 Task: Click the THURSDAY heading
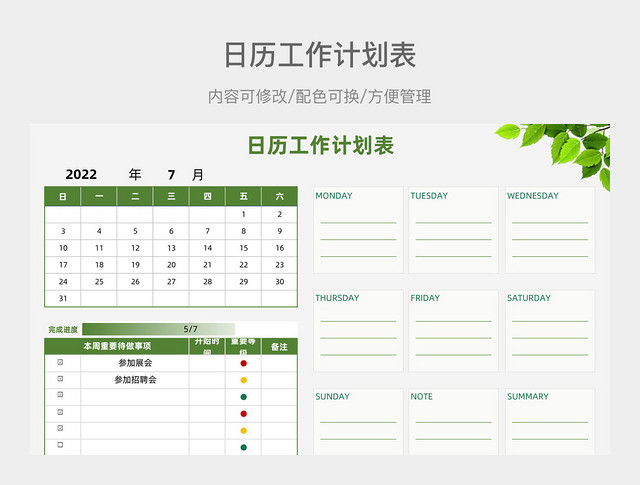pos(337,298)
